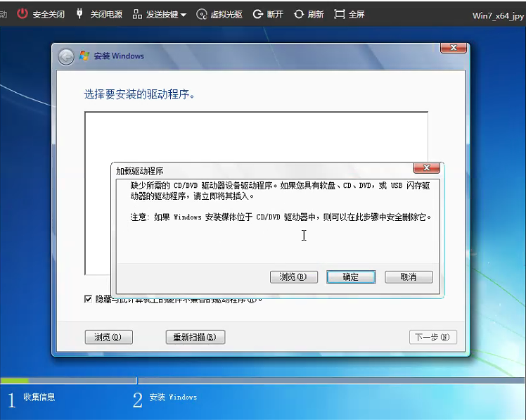The image size is (526, 420).
Task: Close the 安装 Windows installer window
Action: 453,48
